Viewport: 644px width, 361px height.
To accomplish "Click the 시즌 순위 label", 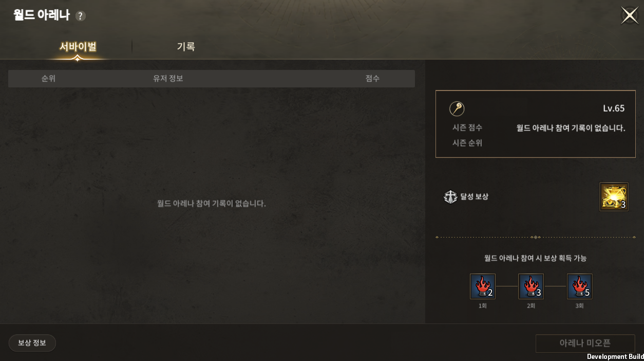I will [x=467, y=143].
